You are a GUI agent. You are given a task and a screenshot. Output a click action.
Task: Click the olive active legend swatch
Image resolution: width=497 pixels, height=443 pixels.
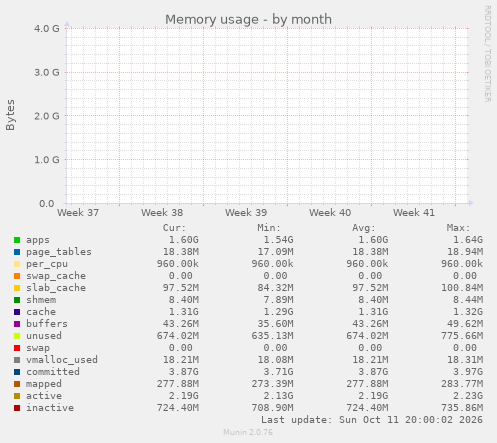(x=17, y=396)
